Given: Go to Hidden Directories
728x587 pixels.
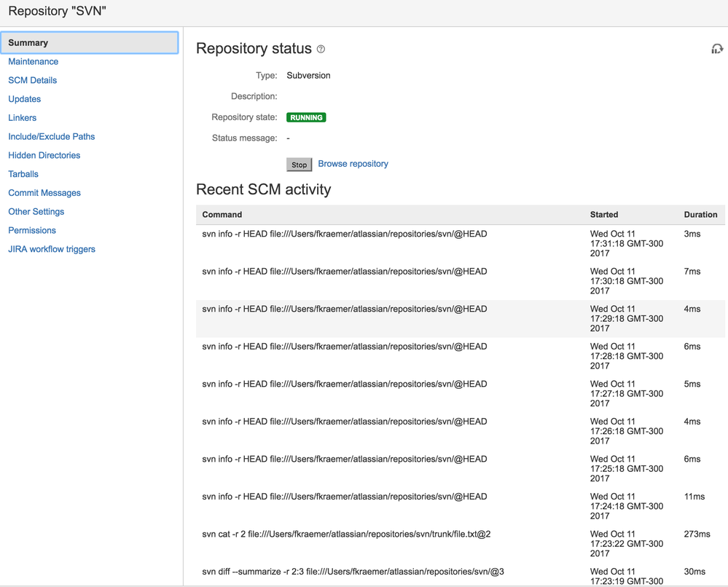Looking at the screenshot, I should [x=44, y=155].
